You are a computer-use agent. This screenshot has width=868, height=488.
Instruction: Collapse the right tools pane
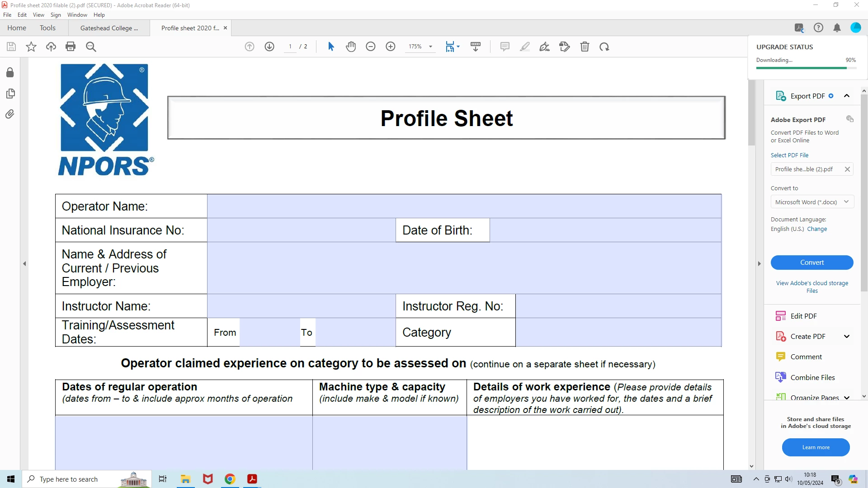pos(759,263)
